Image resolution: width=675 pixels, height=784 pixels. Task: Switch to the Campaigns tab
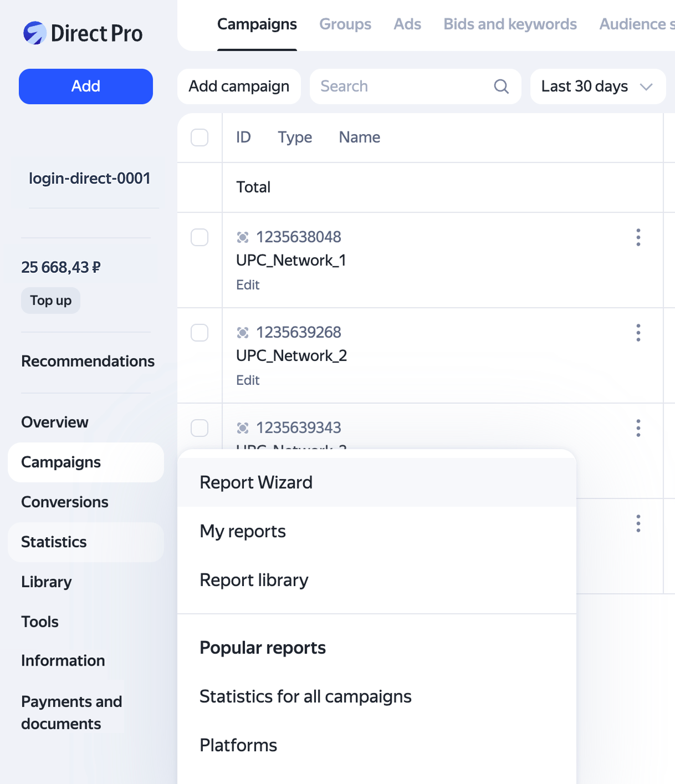tap(257, 24)
